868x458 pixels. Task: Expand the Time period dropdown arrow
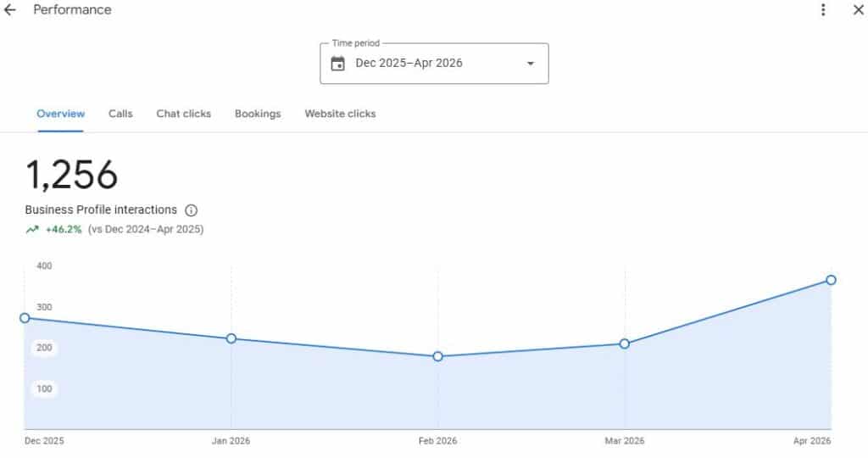tap(531, 64)
